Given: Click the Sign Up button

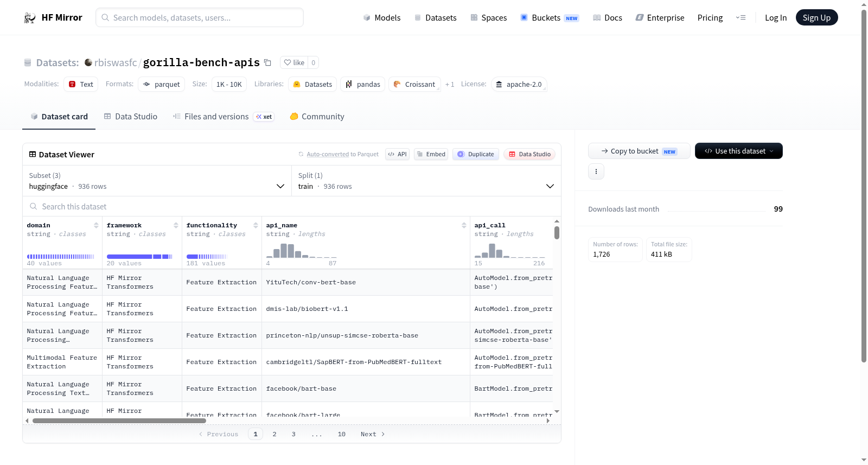Looking at the screenshot, I should click(x=816, y=18).
